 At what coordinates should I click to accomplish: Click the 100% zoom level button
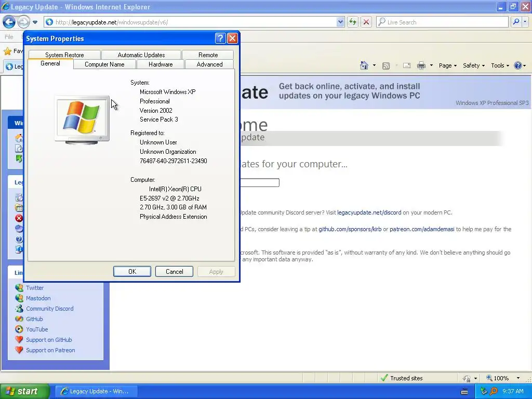tap(498, 378)
